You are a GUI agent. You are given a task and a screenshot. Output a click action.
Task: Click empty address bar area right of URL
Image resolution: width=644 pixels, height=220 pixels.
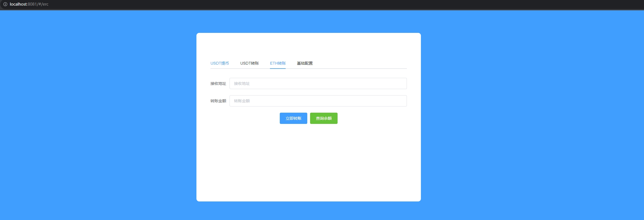(x=337, y=4)
